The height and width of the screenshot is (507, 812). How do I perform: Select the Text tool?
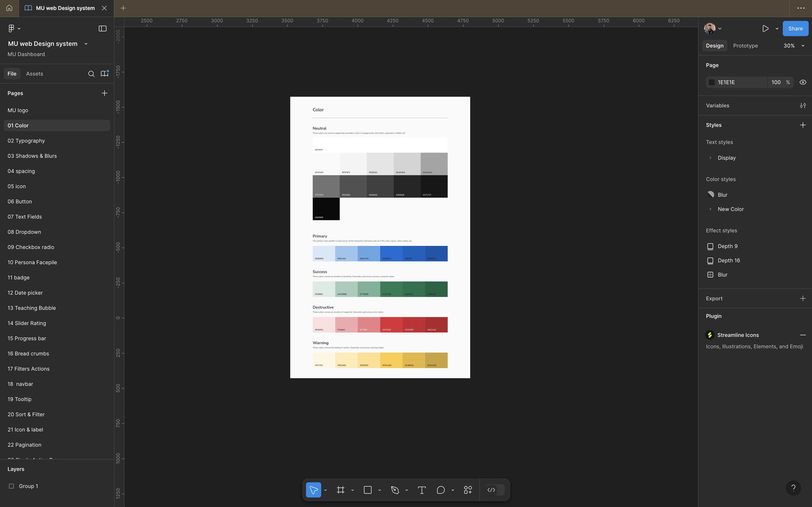(x=422, y=490)
